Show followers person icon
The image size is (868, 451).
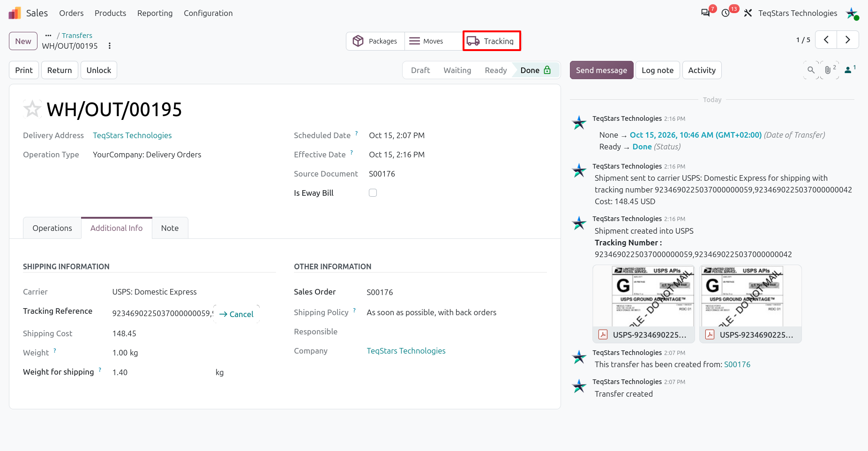(850, 70)
